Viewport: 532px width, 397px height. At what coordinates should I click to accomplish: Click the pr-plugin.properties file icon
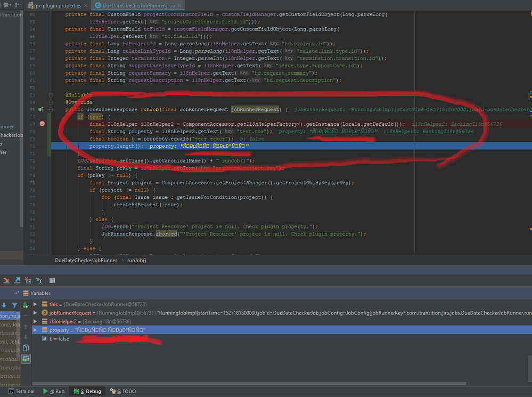click(x=31, y=5)
